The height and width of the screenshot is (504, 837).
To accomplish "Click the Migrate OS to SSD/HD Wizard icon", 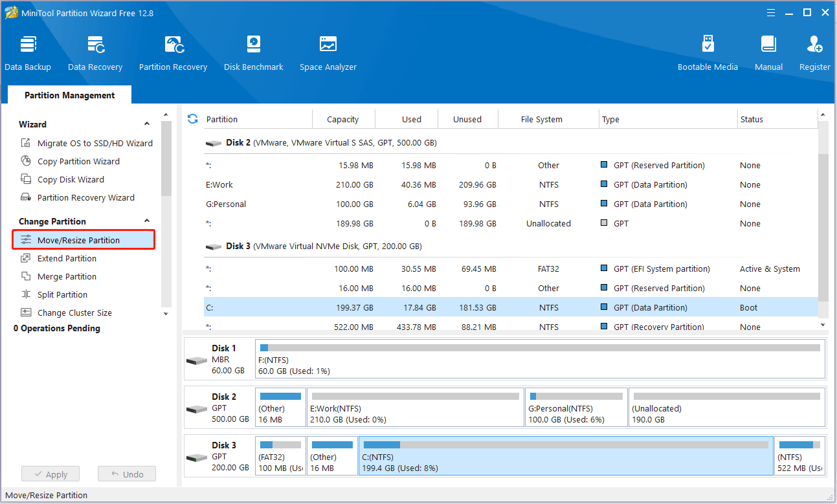I will tap(26, 143).
